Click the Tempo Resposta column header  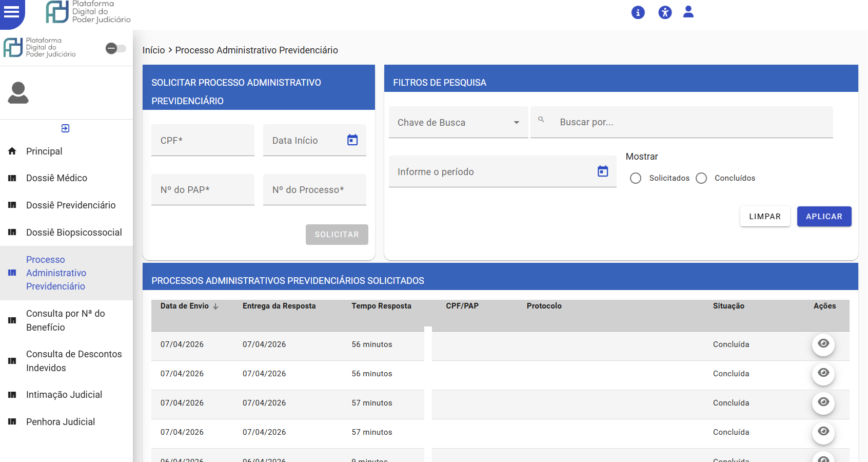click(x=381, y=306)
